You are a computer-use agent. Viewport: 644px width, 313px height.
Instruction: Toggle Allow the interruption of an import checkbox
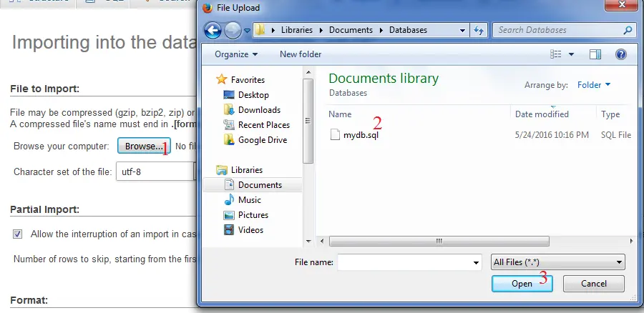[x=18, y=234]
